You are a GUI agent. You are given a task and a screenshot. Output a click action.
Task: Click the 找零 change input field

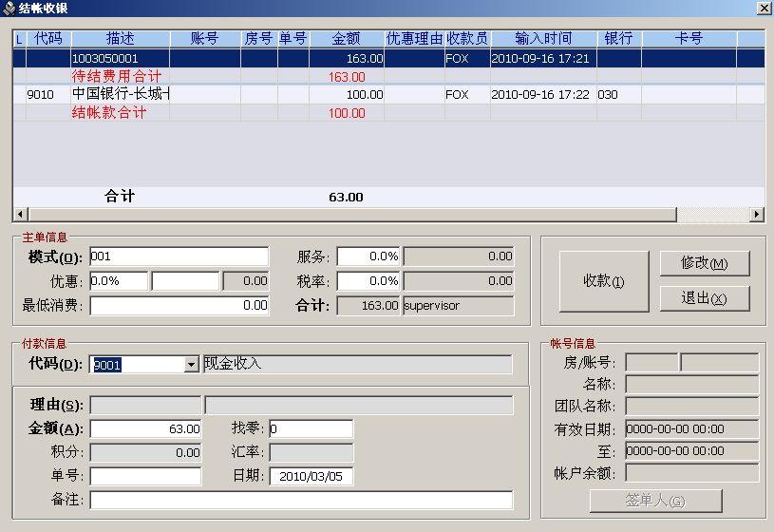(311, 428)
